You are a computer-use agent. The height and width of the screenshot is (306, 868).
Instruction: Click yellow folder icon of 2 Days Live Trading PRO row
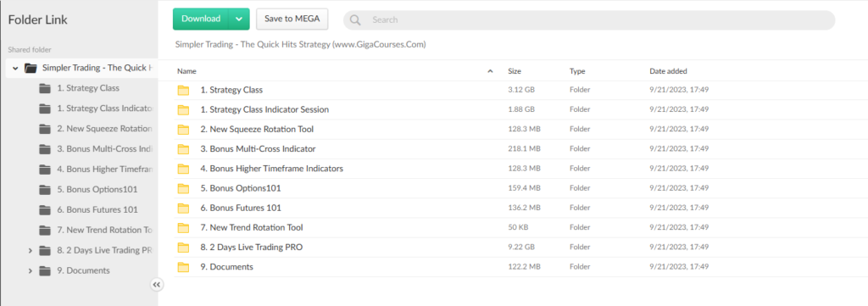point(183,248)
